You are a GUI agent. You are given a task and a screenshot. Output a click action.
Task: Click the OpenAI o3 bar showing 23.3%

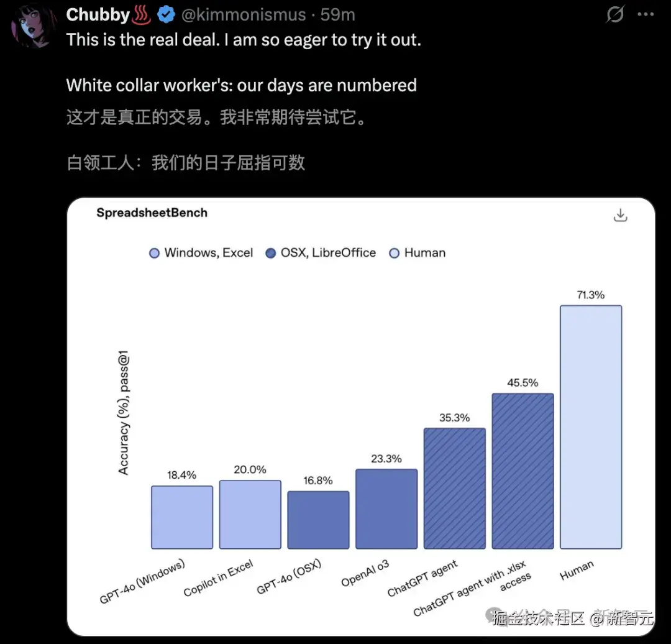(386, 510)
